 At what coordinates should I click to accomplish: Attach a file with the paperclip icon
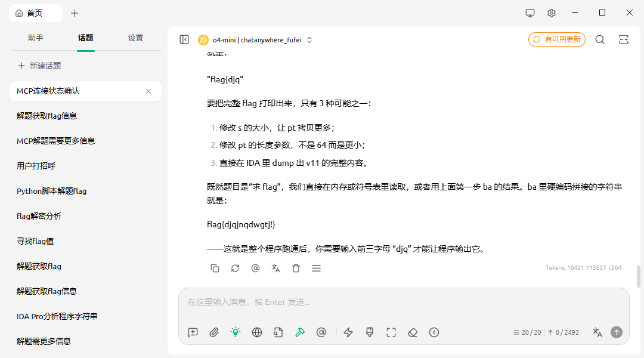click(214, 332)
